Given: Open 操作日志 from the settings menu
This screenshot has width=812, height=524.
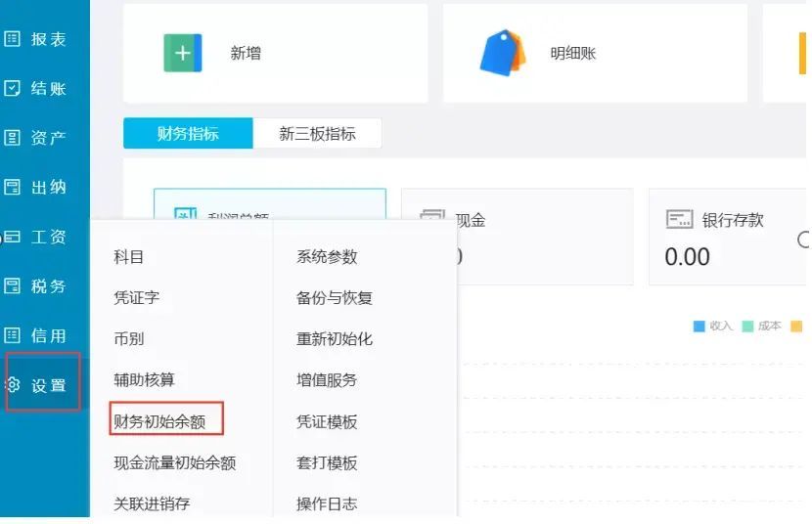Looking at the screenshot, I should [x=327, y=504].
